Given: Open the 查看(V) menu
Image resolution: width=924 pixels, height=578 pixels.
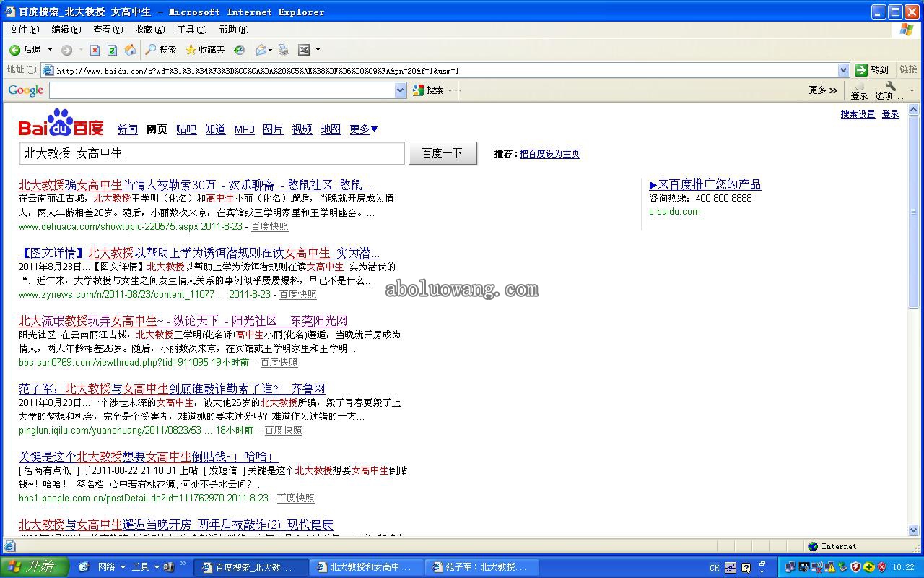Looking at the screenshot, I should click(x=108, y=30).
